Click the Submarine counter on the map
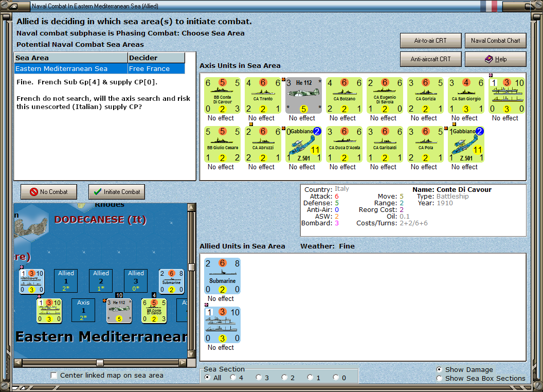The width and height of the screenshot is (543, 392). click(171, 281)
